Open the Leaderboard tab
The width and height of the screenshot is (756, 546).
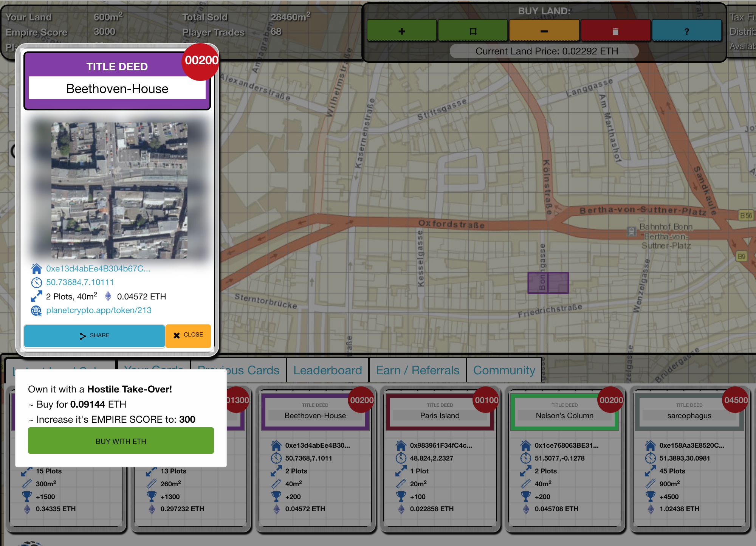coord(327,370)
